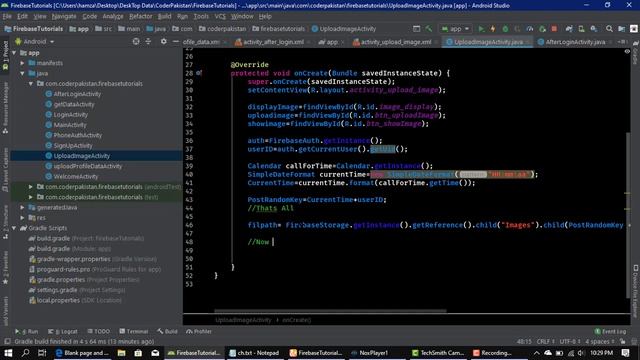Open File Explorer from taskbar
640x360 pixels.
pos(121,353)
